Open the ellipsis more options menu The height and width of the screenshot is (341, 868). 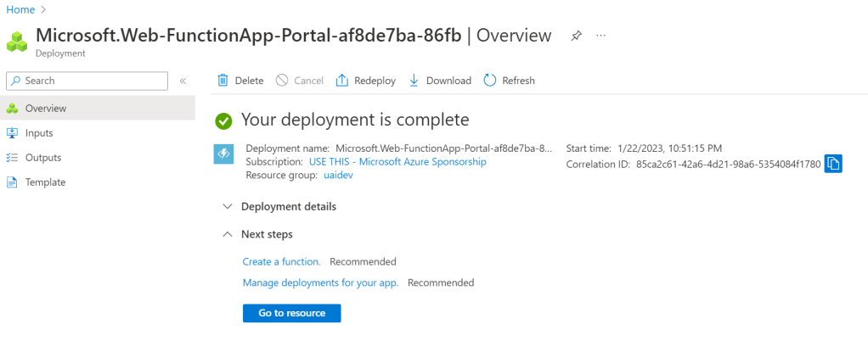[x=601, y=36]
